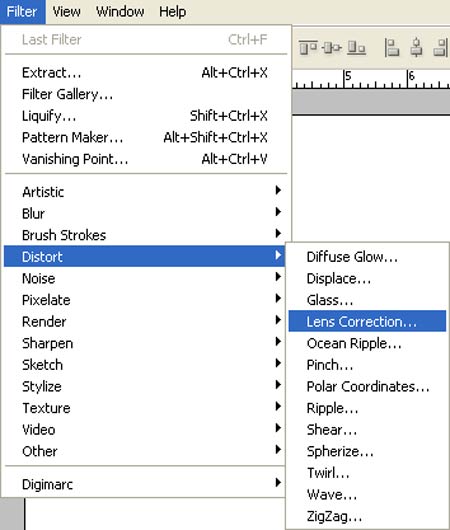Screen dimensions: 450x530
Task: Click the align bottom edges icon
Action: coord(356,47)
